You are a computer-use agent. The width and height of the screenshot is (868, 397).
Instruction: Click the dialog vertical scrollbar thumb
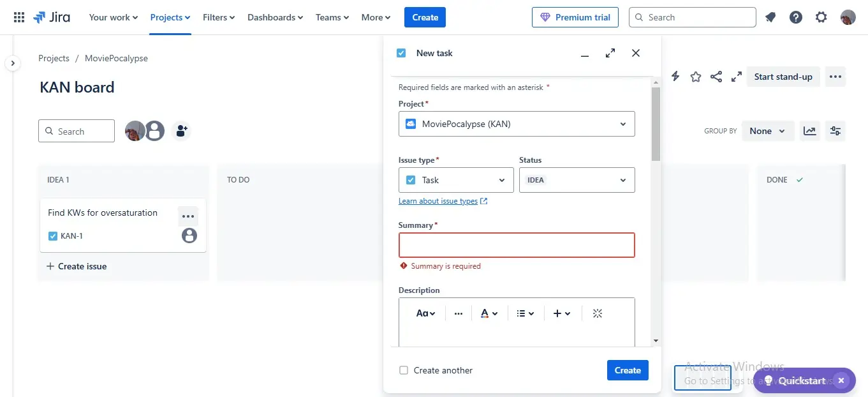click(x=656, y=124)
